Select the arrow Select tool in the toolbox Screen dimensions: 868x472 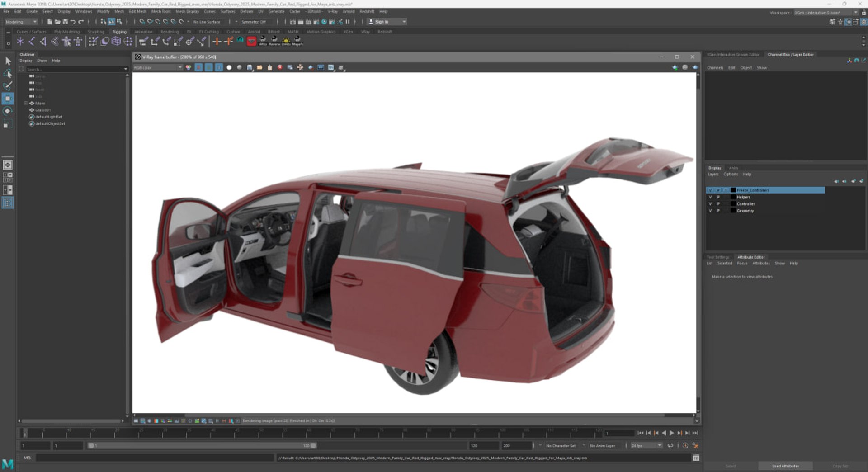[8, 61]
